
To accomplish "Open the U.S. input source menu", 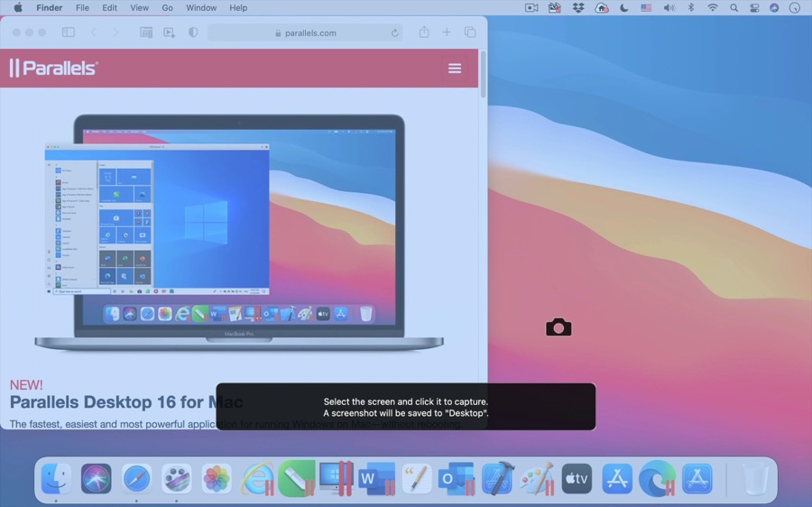I will click(x=646, y=8).
